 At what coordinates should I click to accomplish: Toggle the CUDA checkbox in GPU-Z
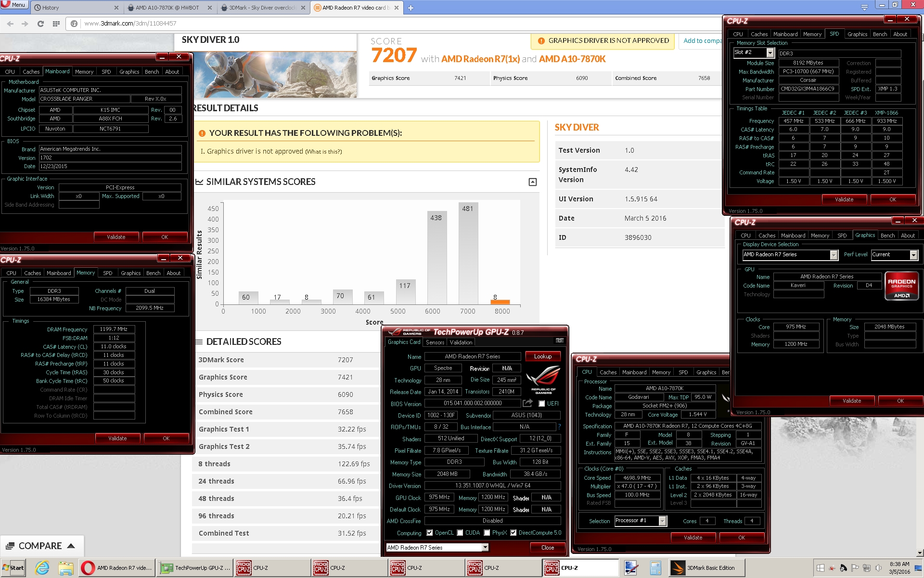[460, 533]
